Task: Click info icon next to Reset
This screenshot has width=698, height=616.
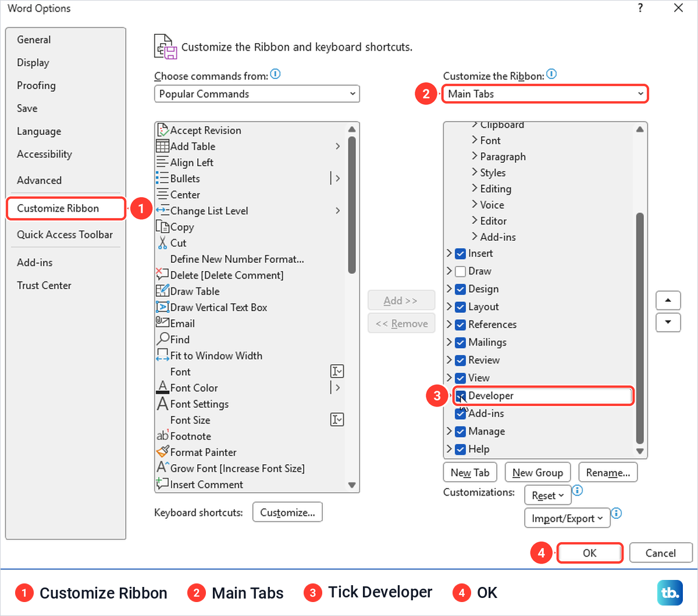Action: tap(577, 490)
